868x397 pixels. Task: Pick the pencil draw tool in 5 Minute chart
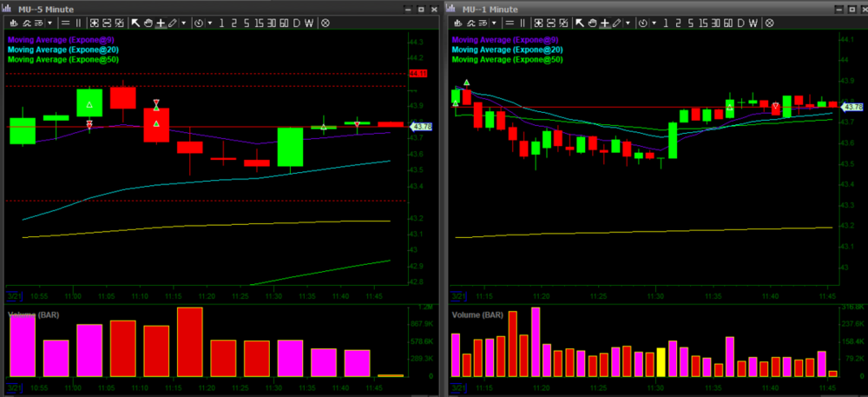[x=173, y=23]
